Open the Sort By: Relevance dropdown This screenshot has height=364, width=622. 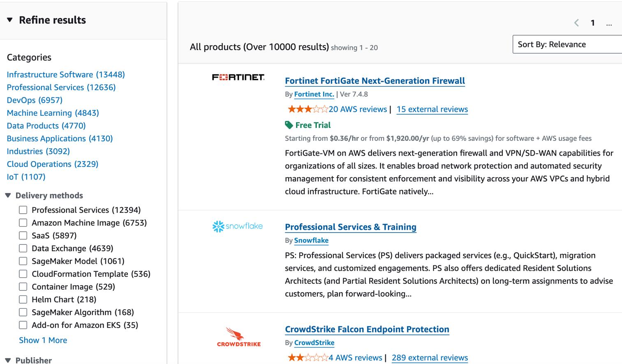point(567,44)
